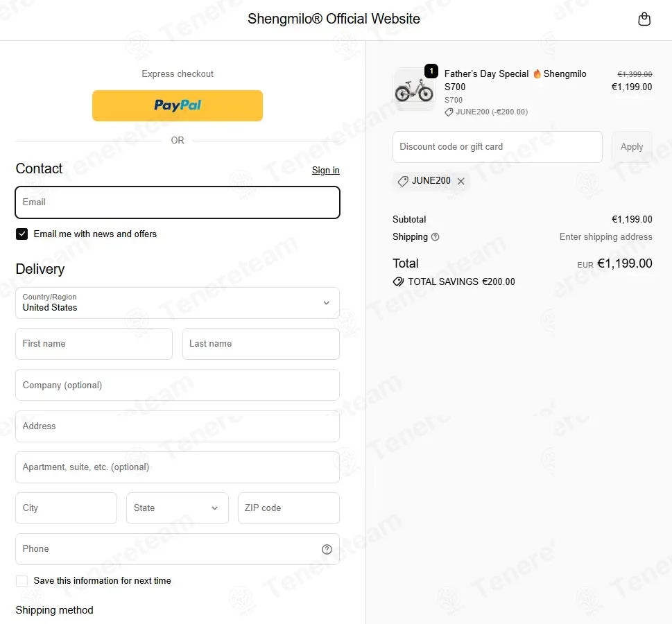
Task: Click the EUR €1,199.00 total amount
Action: click(x=614, y=263)
